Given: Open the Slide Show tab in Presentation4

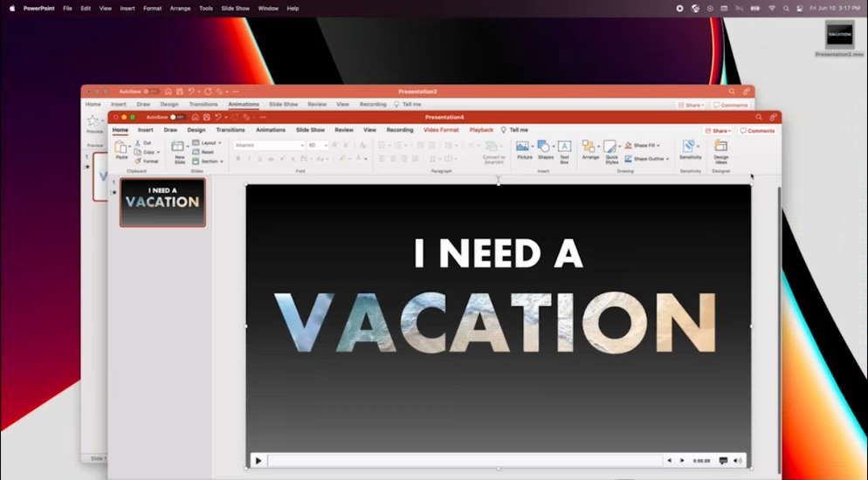Looking at the screenshot, I should point(310,130).
